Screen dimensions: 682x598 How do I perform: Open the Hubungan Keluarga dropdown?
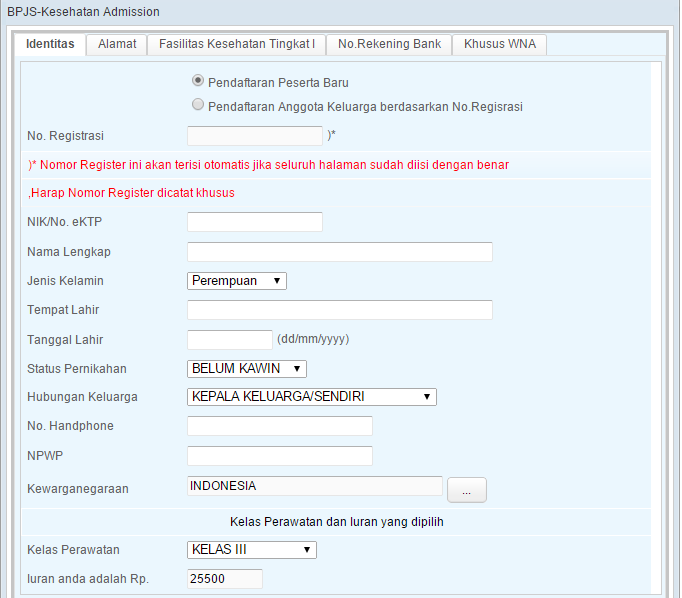pos(312,397)
